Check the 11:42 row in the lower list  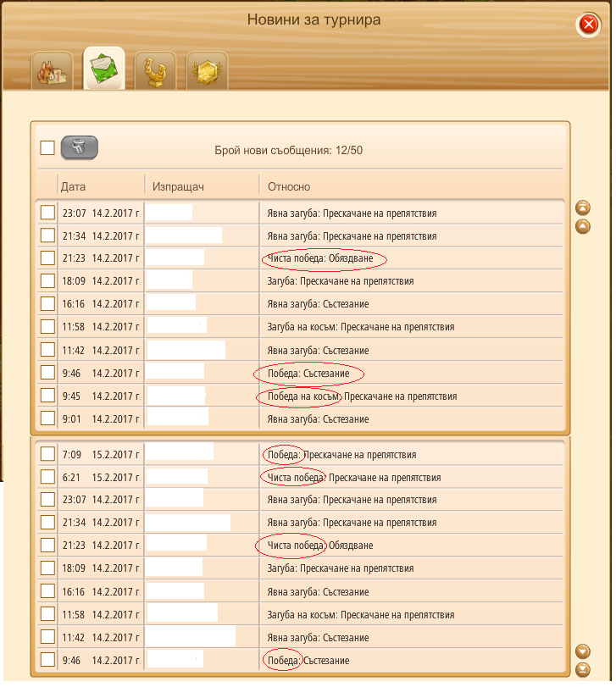click(47, 637)
